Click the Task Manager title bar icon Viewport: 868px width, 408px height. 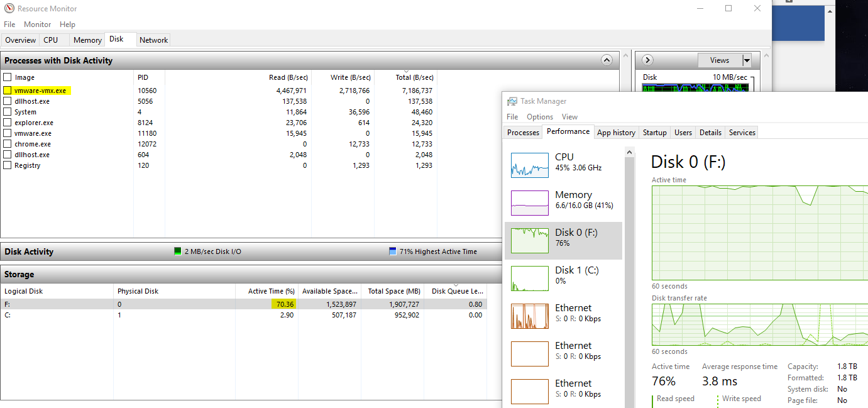click(x=512, y=101)
